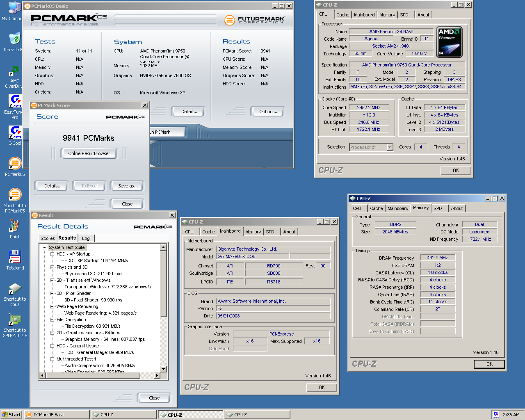525x420 pixels.
Task: Click Details in PCMark Score window
Action: click(x=53, y=186)
